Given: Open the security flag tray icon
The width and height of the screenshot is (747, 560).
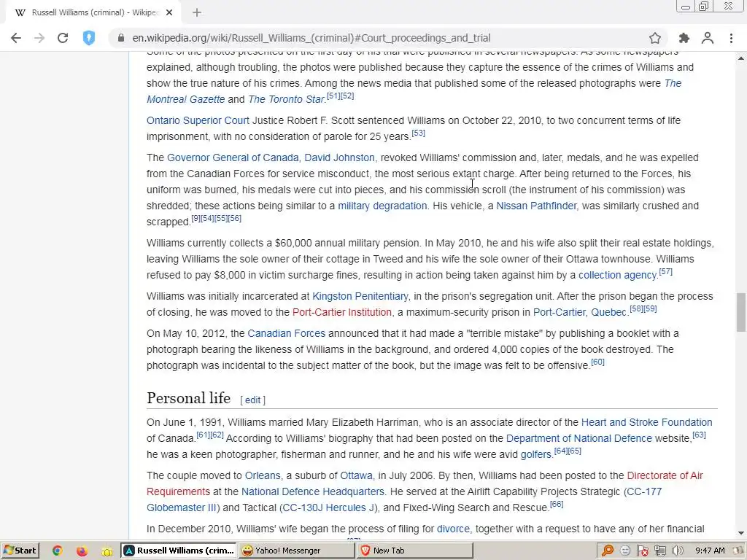Looking at the screenshot, I should [642, 551].
